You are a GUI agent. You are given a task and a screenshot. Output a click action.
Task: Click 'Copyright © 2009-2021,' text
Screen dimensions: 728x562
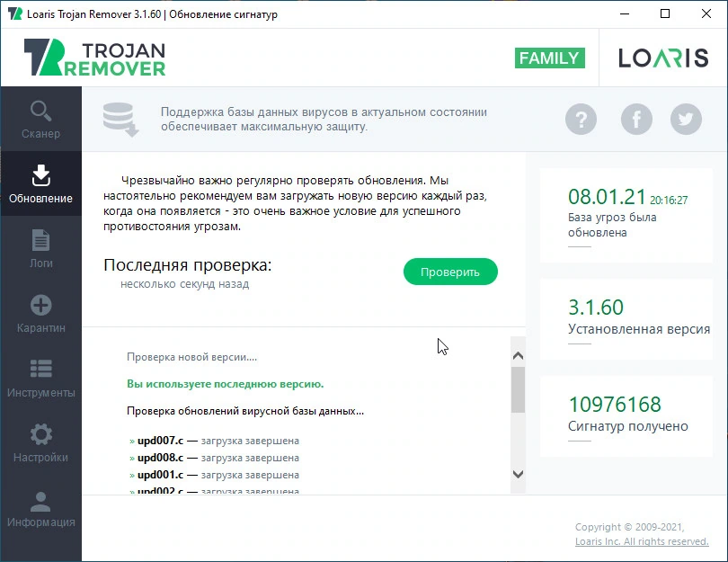[x=629, y=527]
